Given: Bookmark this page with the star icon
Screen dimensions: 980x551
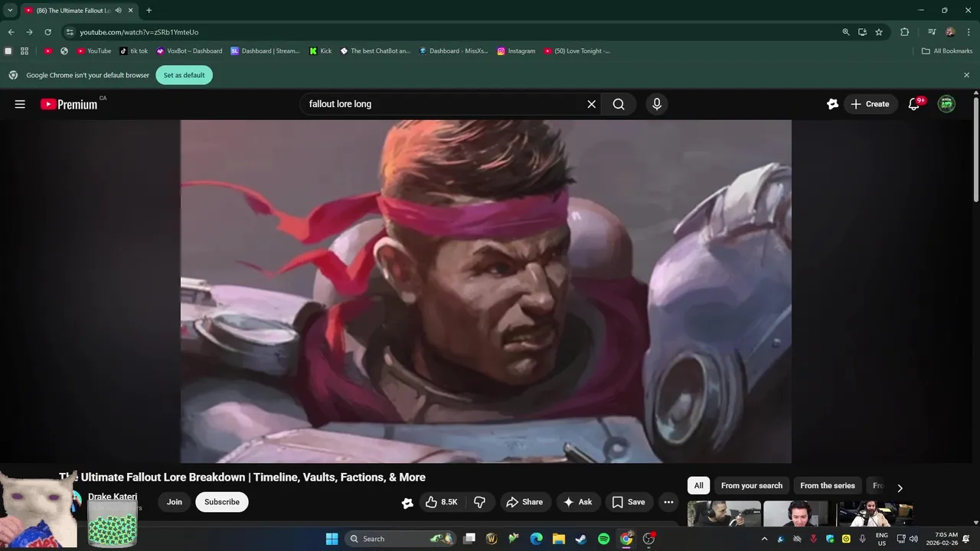Looking at the screenshot, I should pos(879,32).
